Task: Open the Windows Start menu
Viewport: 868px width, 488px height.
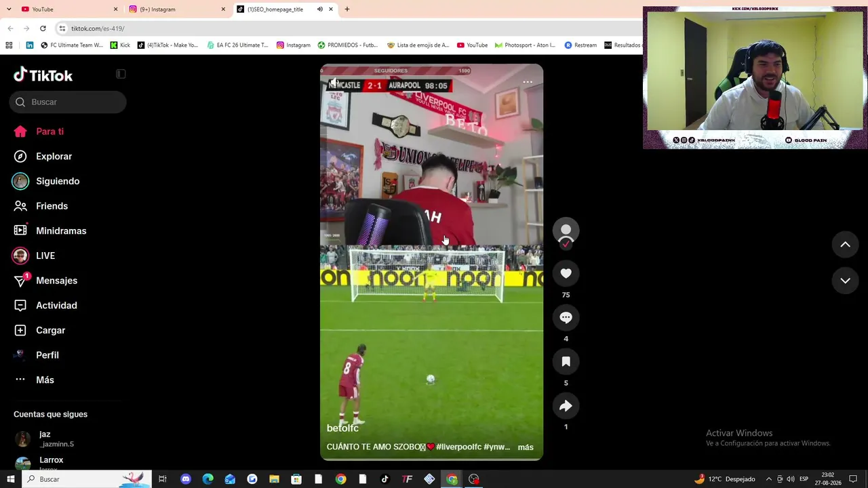Action: click(x=9, y=479)
